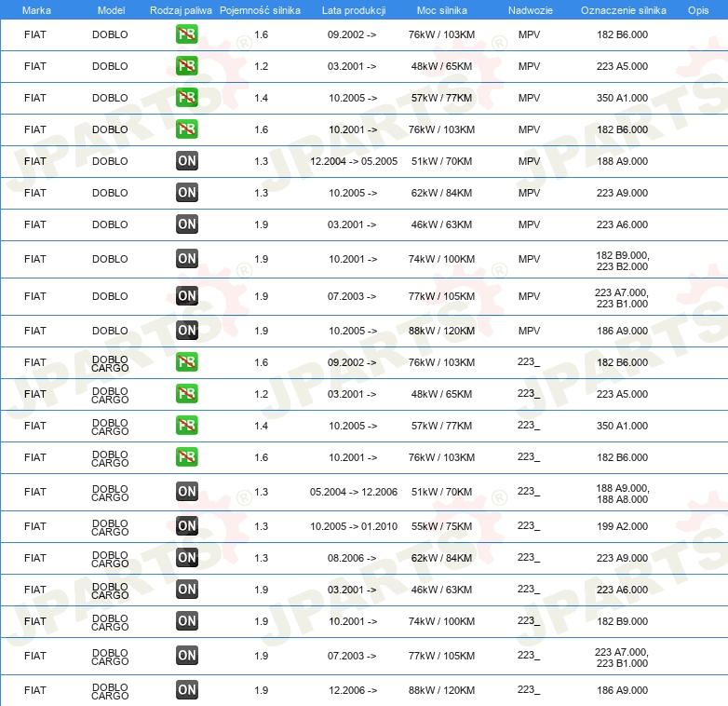
Task: Click diesel ON icon for DOBLO CARGO 74kW row
Action: [x=186, y=620]
